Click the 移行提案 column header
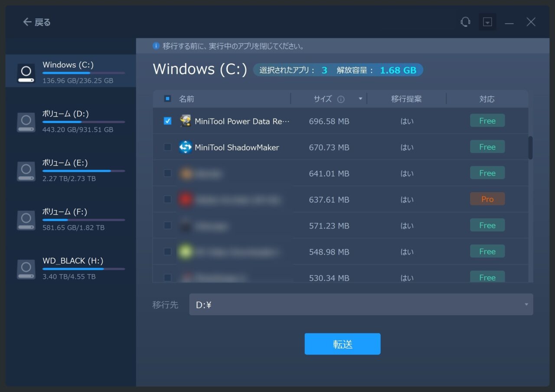555x392 pixels. (406, 99)
